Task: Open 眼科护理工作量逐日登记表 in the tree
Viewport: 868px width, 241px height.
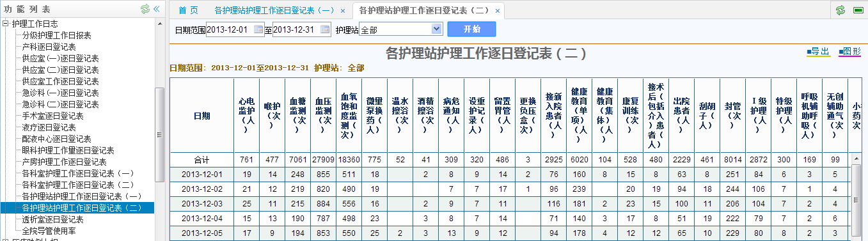Action: point(68,150)
